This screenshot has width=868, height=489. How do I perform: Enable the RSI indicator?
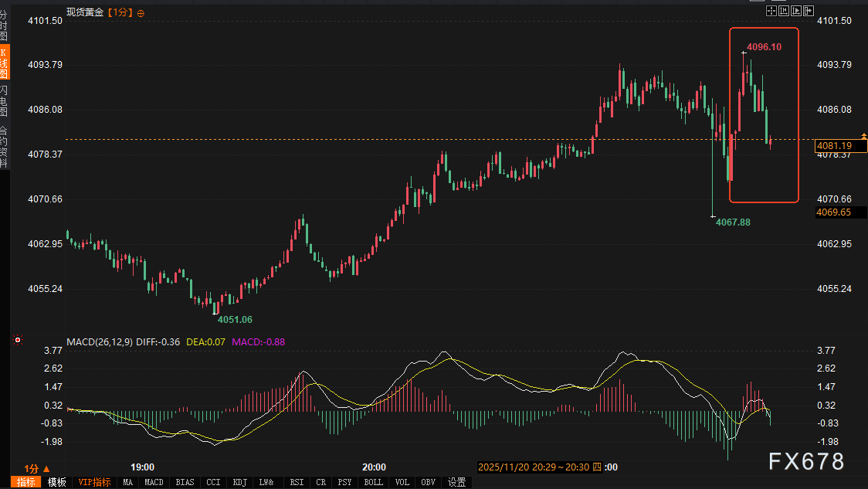click(297, 482)
